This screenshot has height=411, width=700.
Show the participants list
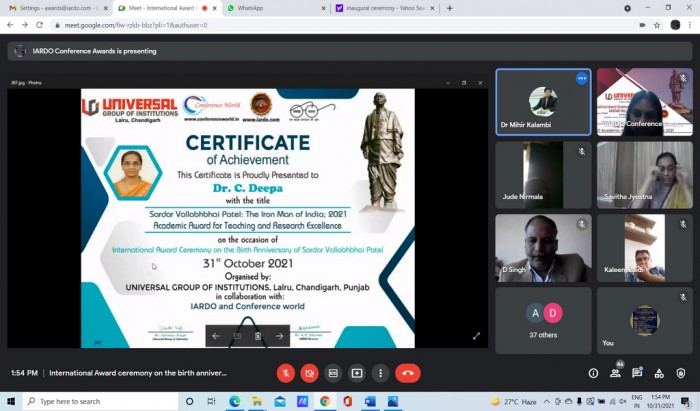[616, 373]
